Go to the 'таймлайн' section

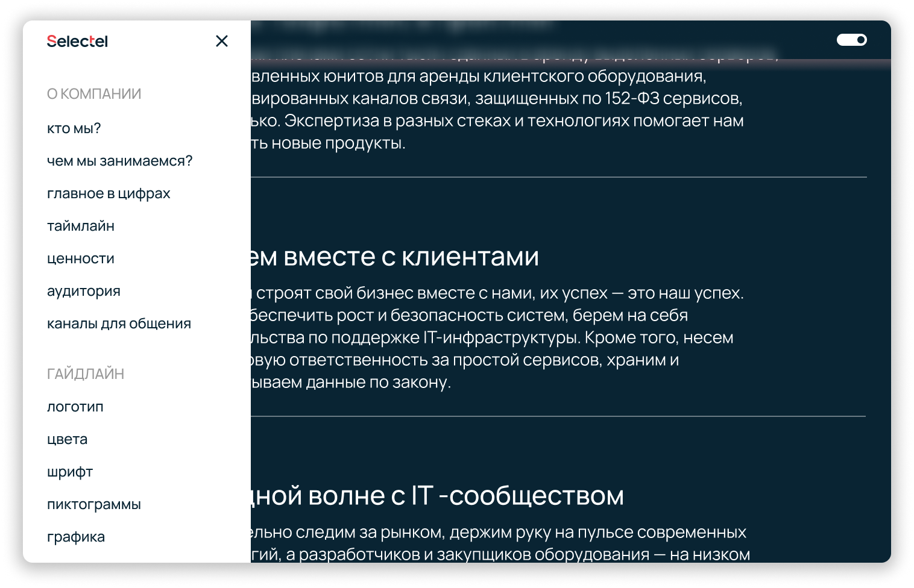pyautogui.click(x=81, y=225)
